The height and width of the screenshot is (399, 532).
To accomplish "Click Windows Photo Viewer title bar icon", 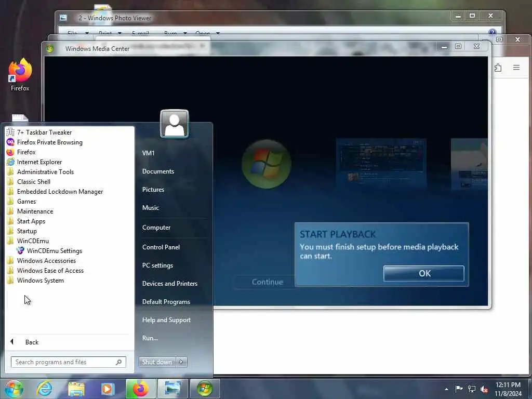I will 63,18.
